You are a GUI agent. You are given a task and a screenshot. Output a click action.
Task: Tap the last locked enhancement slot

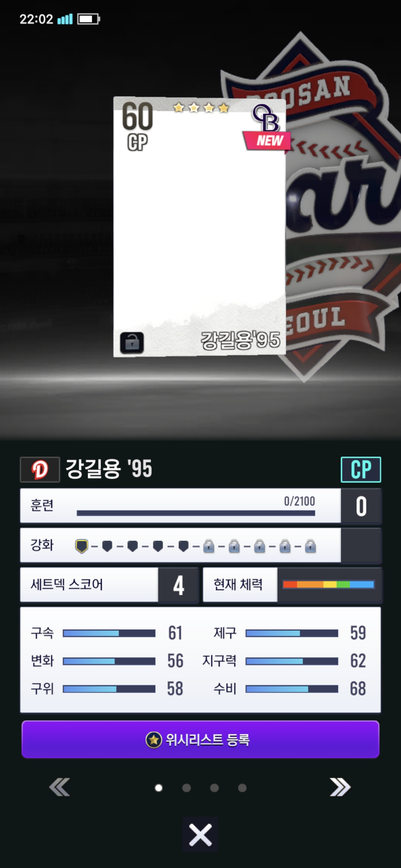point(310,546)
